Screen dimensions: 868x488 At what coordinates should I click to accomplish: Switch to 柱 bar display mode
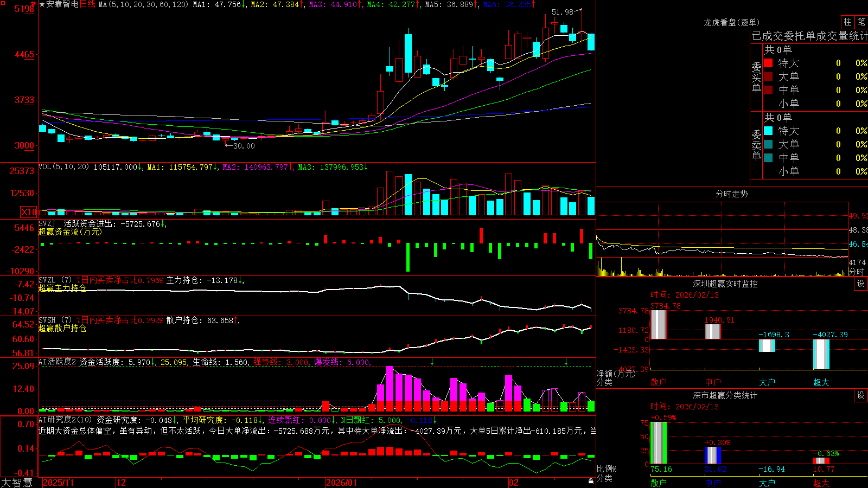(x=847, y=22)
